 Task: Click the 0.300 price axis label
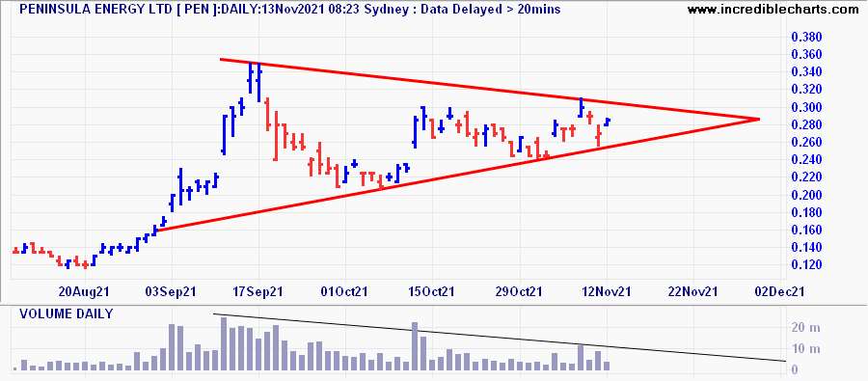point(806,107)
